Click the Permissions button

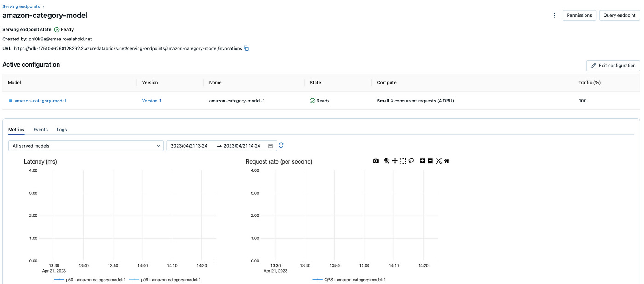579,15
